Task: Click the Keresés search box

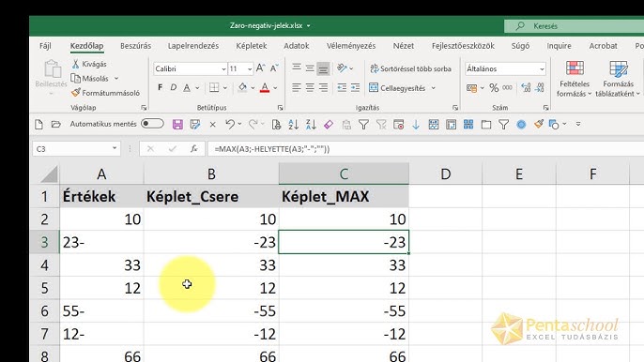Action: click(x=575, y=26)
